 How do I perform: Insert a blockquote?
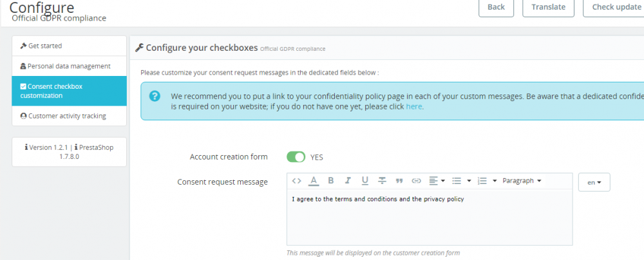[399, 181]
